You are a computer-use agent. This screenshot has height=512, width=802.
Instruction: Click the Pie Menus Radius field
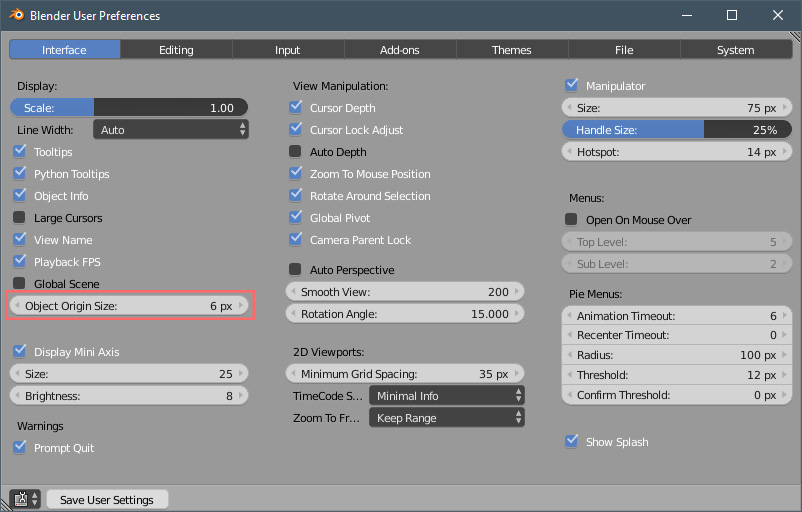pyautogui.click(x=677, y=354)
